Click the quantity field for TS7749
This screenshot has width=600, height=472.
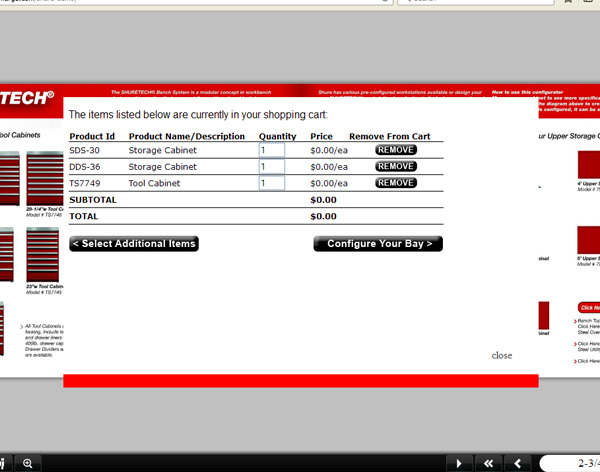[272, 183]
